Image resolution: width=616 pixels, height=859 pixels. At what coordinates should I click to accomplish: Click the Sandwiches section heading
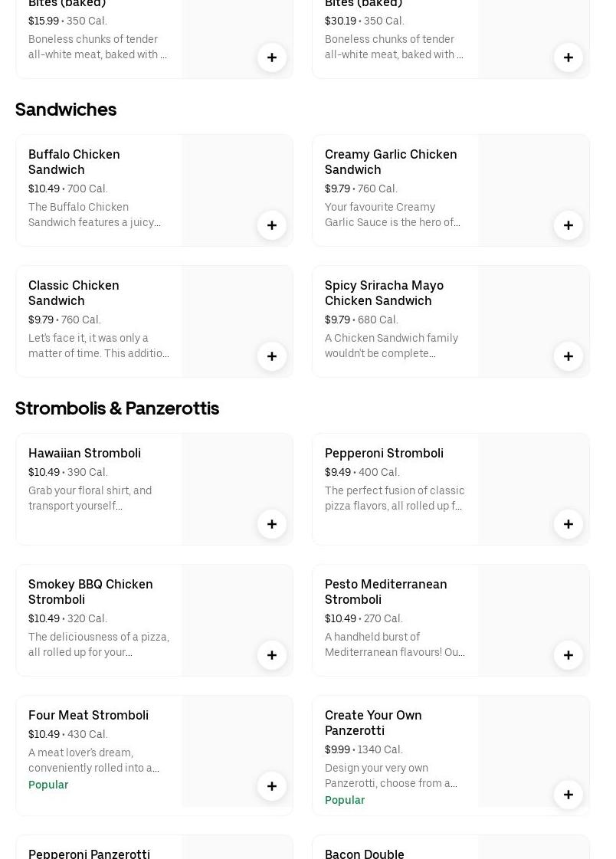tap(66, 110)
